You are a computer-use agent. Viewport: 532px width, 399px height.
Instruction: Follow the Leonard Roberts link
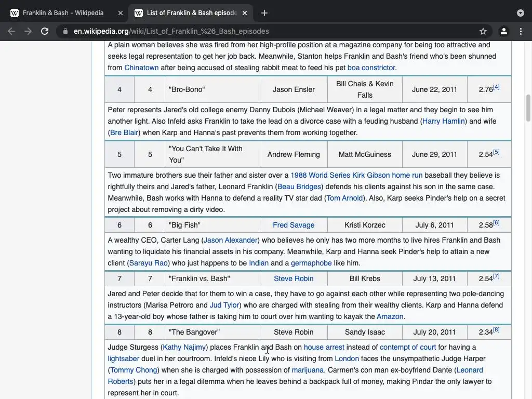click(470, 370)
